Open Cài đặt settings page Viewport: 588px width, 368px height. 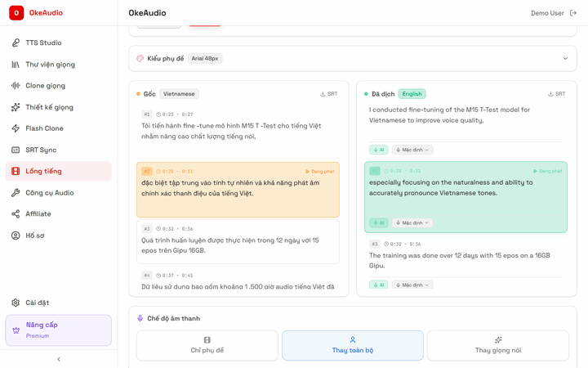[37, 303]
